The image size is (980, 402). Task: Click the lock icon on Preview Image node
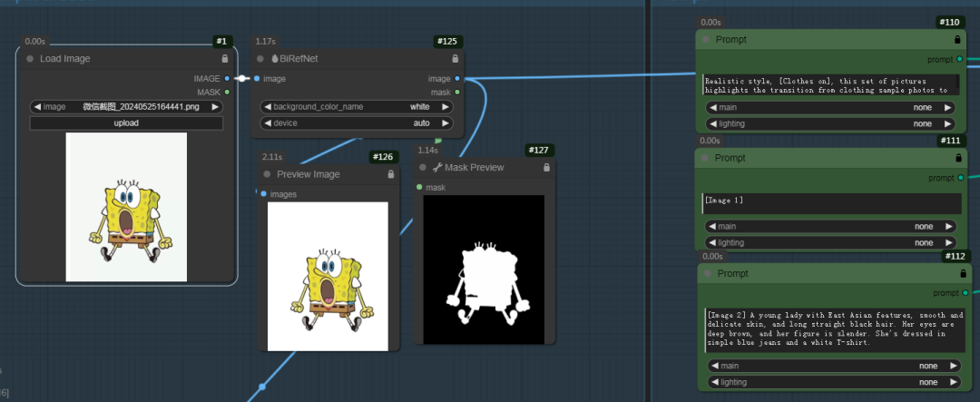[x=391, y=174]
